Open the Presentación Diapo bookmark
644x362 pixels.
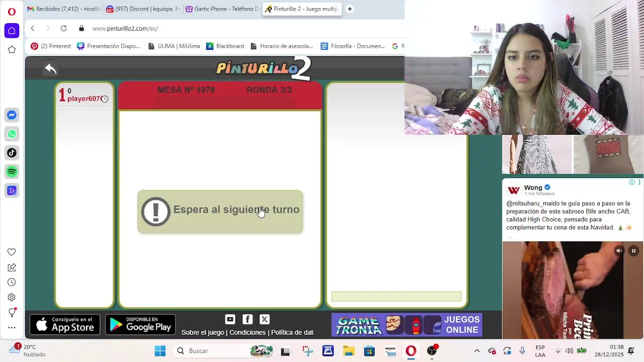108,46
